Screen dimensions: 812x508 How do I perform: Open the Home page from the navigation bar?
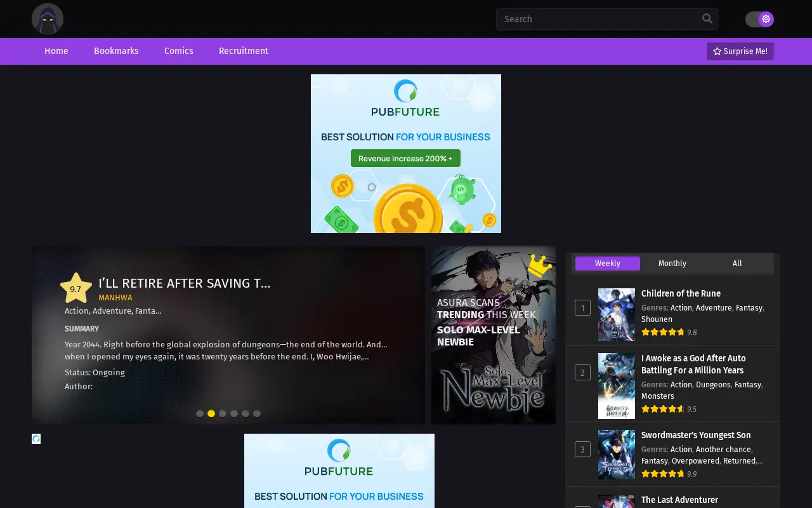pyautogui.click(x=56, y=51)
